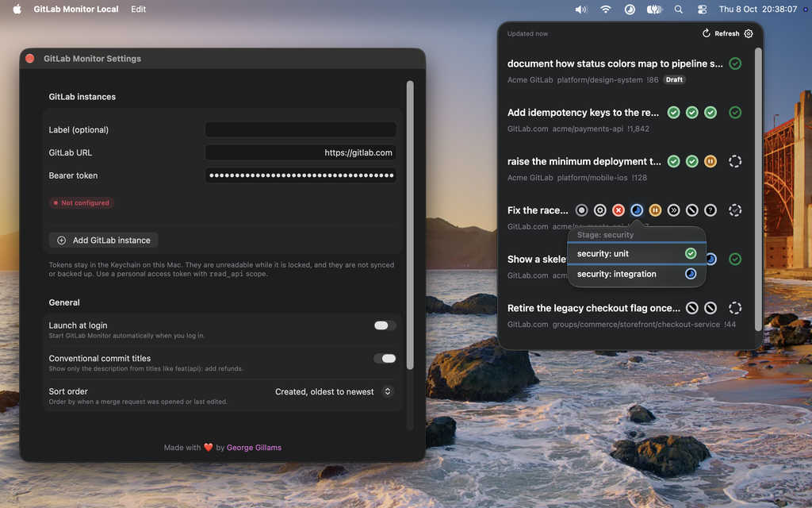The image size is (812, 508).
Task: Click the menu bar clock 'Thu 8 Oct 20:38:07'
Action: tap(757, 10)
